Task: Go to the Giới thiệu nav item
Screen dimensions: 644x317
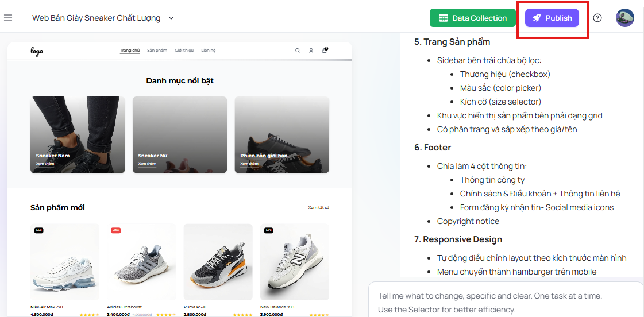Action: click(184, 51)
